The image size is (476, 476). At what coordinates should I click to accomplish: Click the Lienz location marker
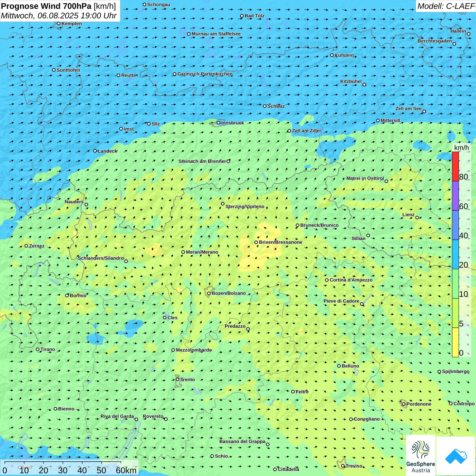[x=417, y=217]
